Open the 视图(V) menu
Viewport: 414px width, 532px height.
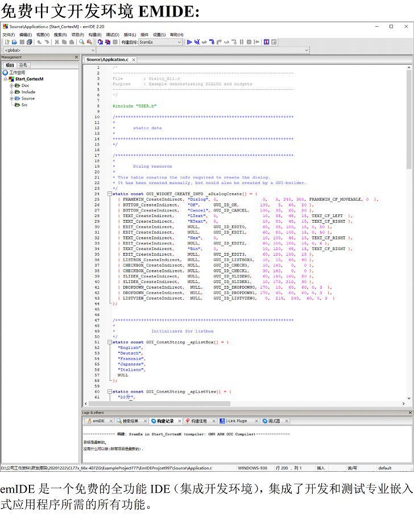(43, 35)
